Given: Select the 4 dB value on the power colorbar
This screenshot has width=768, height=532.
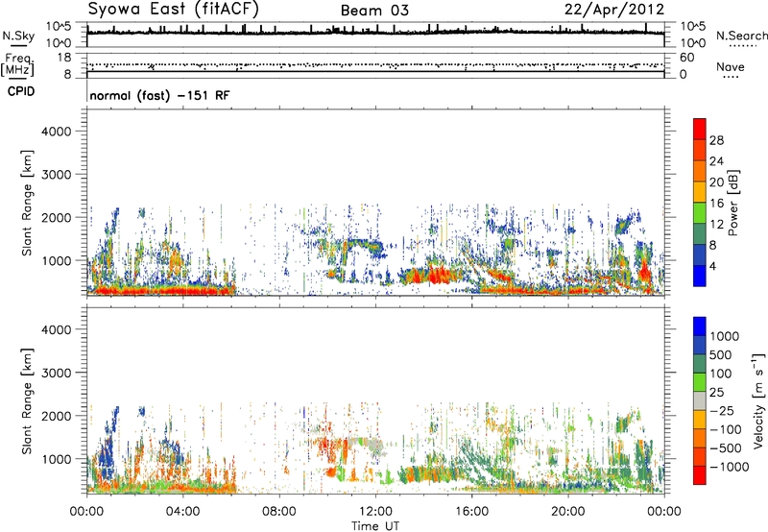Looking at the screenshot, I should (x=712, y=266).
